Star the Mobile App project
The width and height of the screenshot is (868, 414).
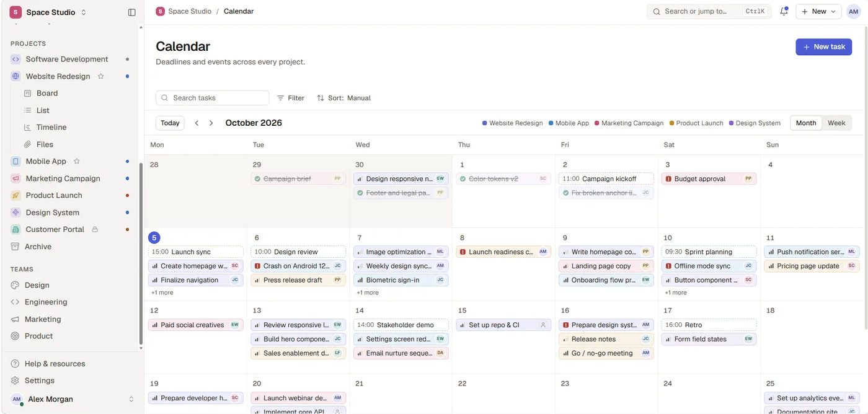point(77,161)
